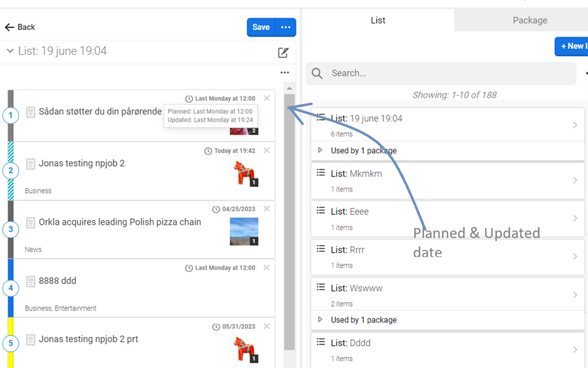The image size is (588, 368).
Task: Click clock icon on 8888 ddd item
Action: tap(189, 268)
